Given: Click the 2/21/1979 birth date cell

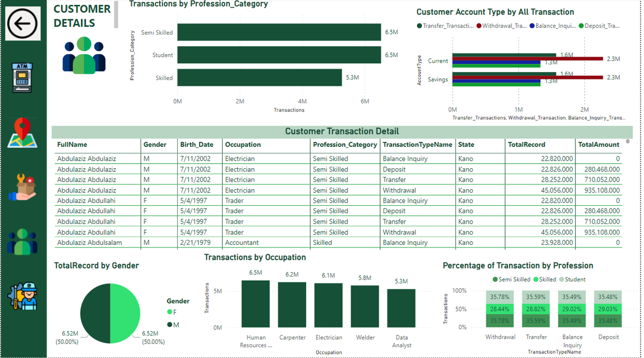Looking at the screenshot, I should [195, 242].
